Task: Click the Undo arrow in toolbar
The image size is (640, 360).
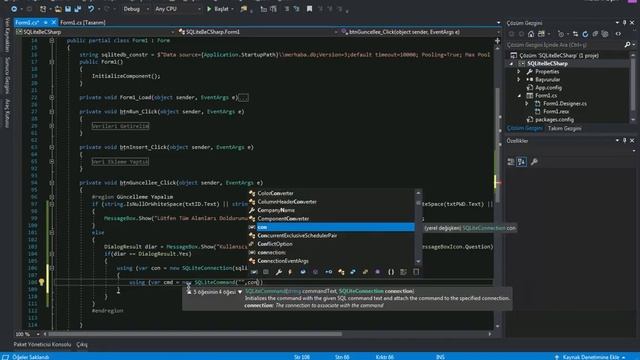Action: (91, 9)
